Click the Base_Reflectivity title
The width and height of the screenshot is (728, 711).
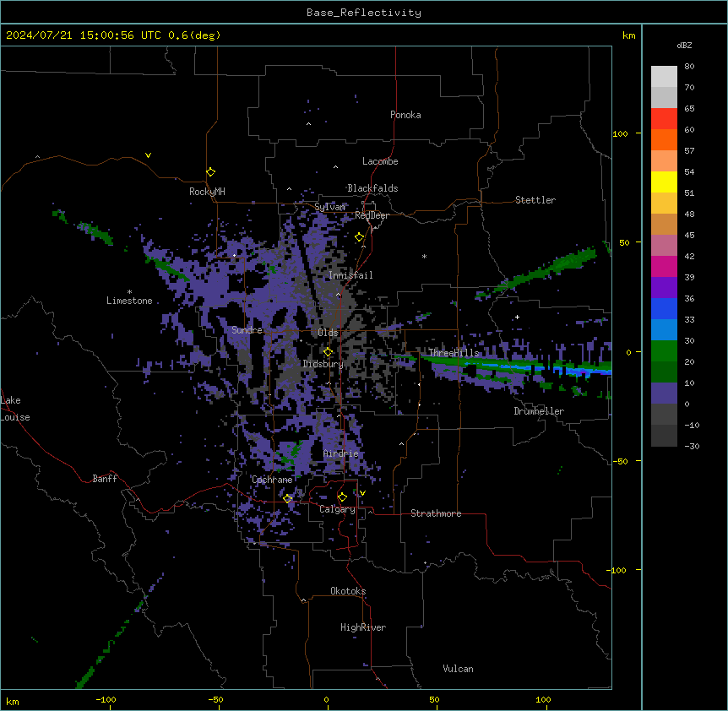point(364,13)
